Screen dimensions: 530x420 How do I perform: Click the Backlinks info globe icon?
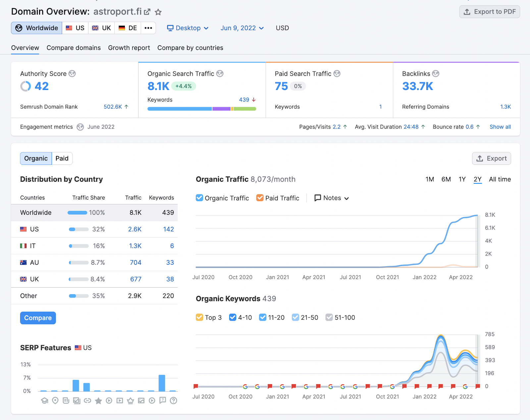click(x=436, y=73)
